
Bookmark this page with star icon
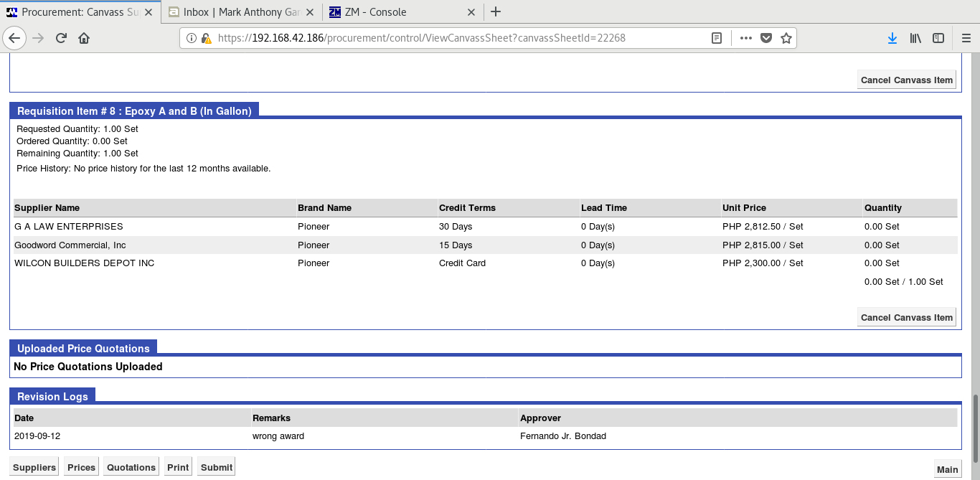[x=786, y=38]
